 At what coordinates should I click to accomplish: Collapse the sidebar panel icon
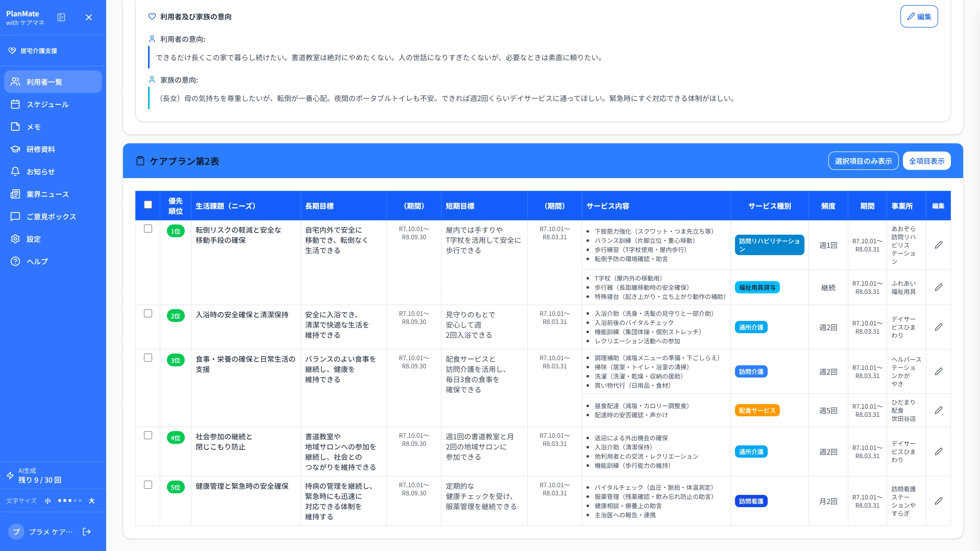(61, 18)
